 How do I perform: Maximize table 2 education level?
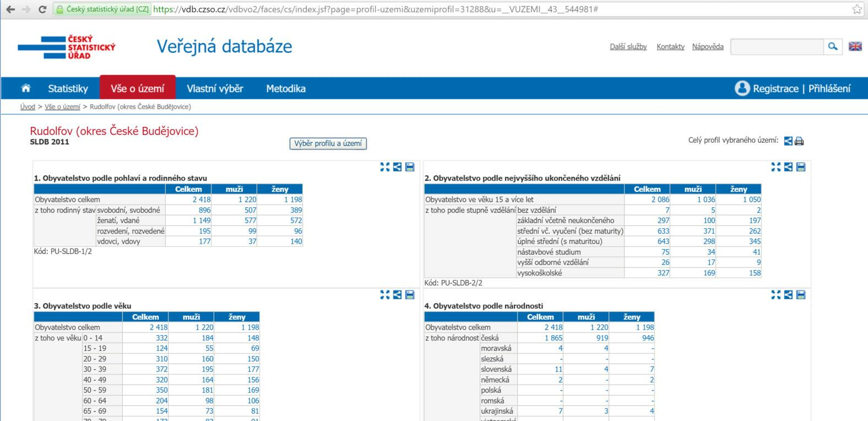click(x=776, y=167)
